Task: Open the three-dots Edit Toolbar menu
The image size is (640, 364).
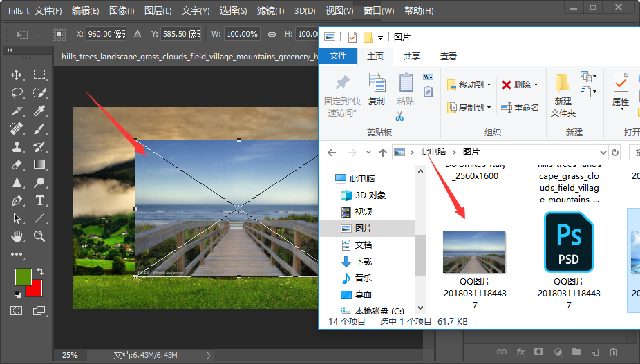Action: click(x=17, y=254)
